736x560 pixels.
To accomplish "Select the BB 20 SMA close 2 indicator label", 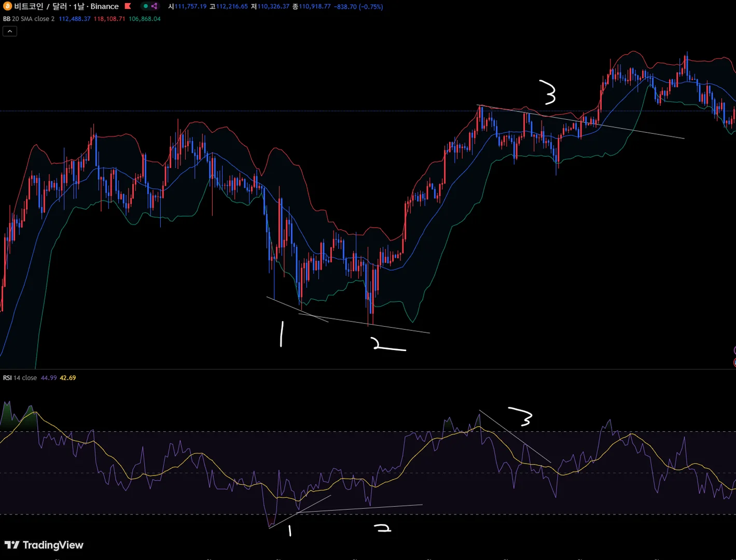I will point(29,19).
